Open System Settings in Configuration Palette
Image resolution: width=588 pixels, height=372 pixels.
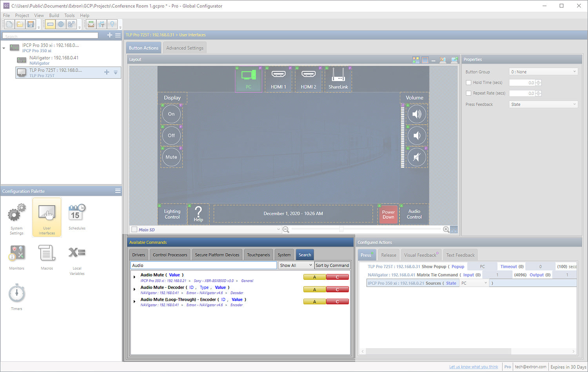click(x=16, y=219)
